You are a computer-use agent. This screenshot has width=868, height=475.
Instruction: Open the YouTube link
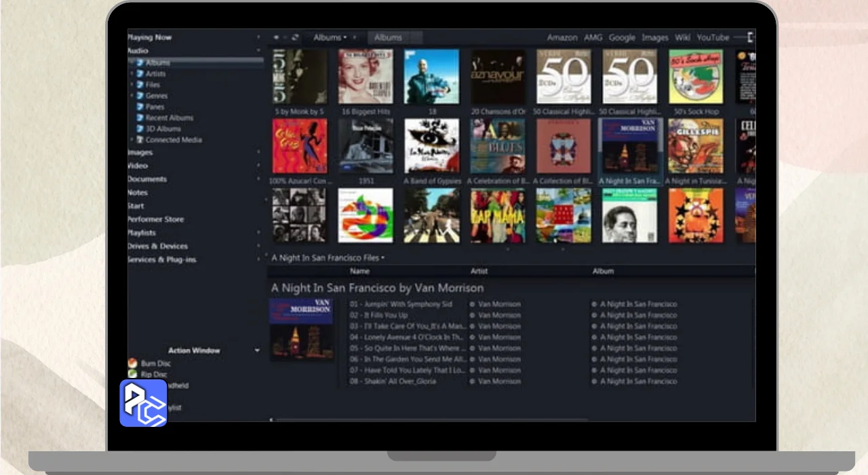point(713,37)
